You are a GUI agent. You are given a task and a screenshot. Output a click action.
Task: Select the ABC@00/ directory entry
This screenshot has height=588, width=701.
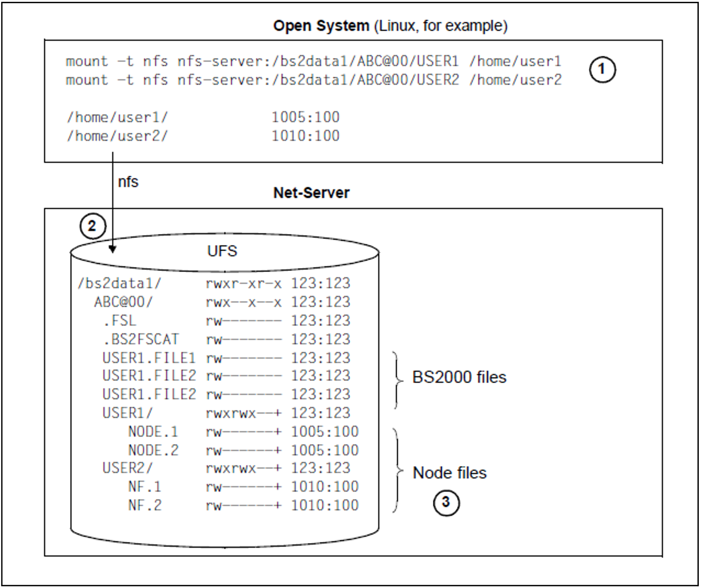[123, 302]
